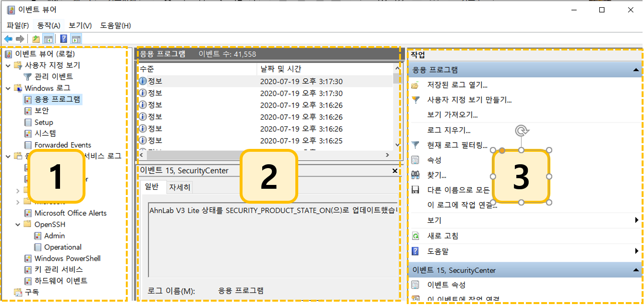Image resolution: width=644 pixels, height=305 pixels.
Task: Close the 이벤트 15, SecurityCenter detail pane
Action: (395, 171)
